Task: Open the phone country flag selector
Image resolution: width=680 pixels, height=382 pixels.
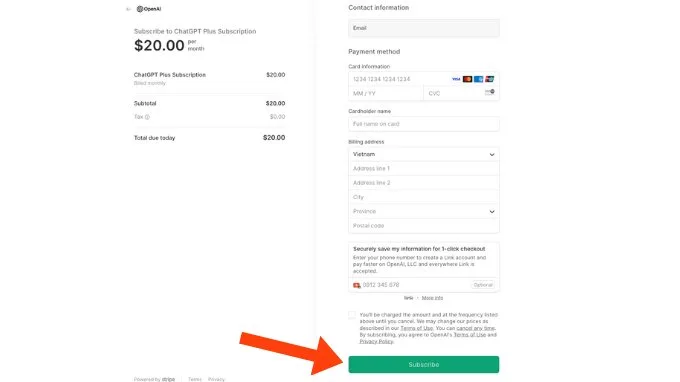Action: (356, 285)
